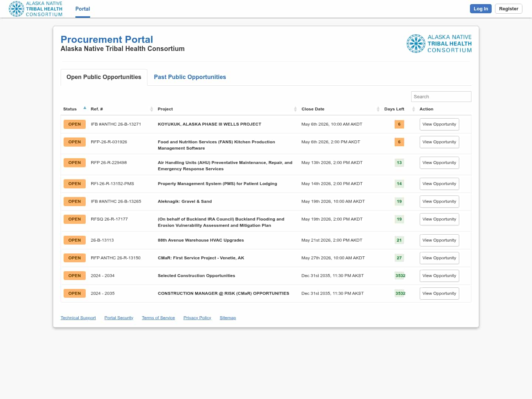532x399 pixels.
Task: Click the Project column header
Action: (165, 109)
